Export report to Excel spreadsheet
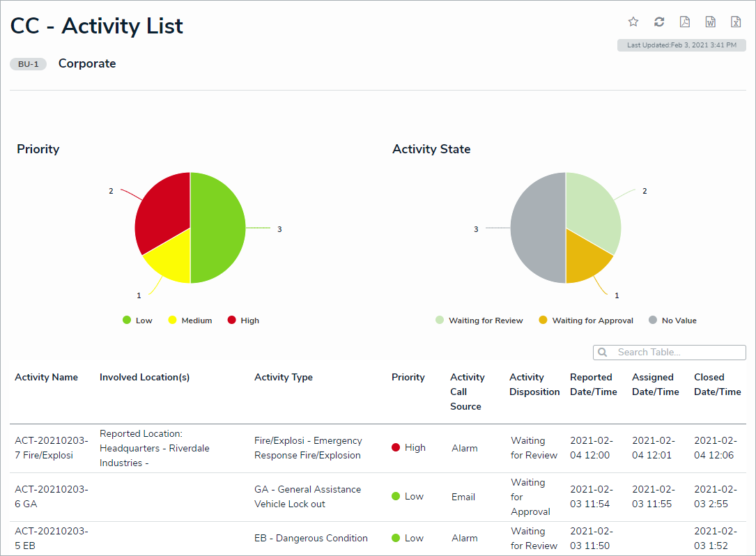Screen dimensions: 756x556 point(736,22)
